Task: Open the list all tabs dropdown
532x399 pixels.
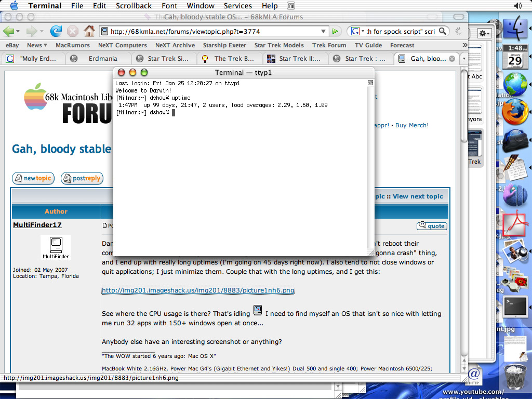Action: pos(464,59)
